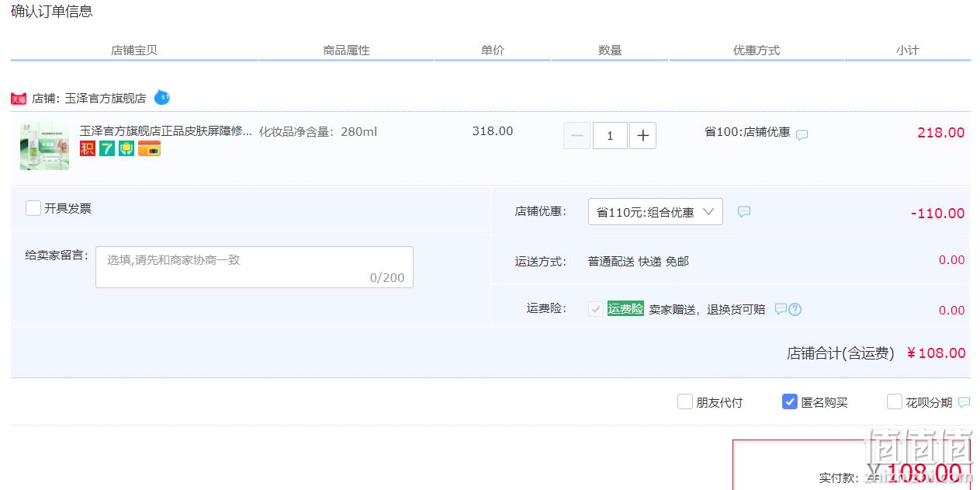Click the 店铺宝贝 column header

(134, 50)
